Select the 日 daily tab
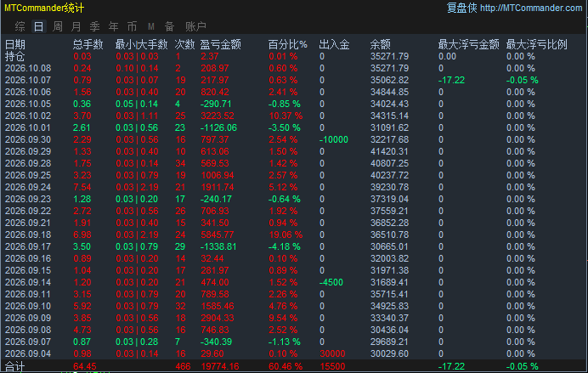 [38, 26]
